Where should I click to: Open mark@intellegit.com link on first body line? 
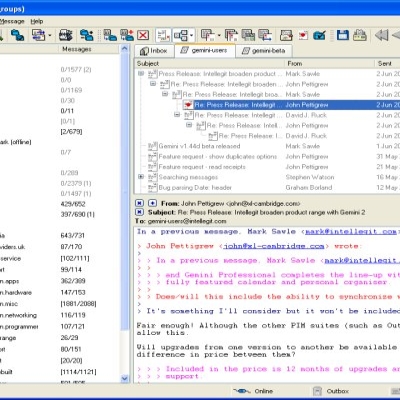coord(351,231)
